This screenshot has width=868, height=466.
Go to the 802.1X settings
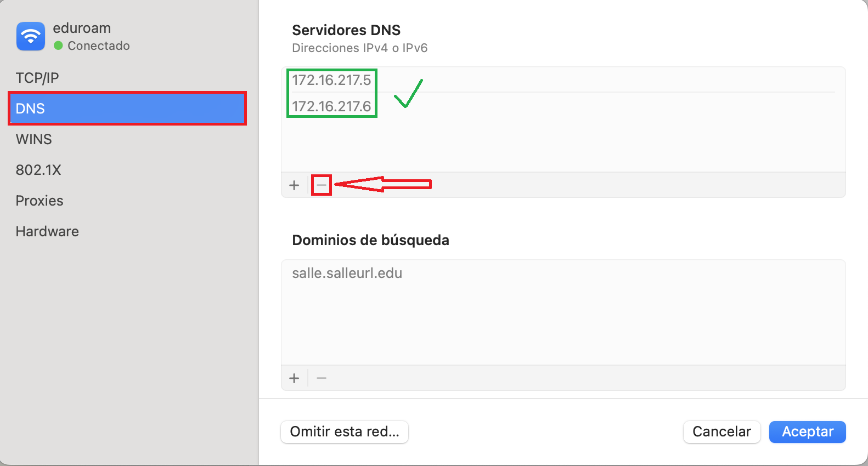[x=38, y=170]
